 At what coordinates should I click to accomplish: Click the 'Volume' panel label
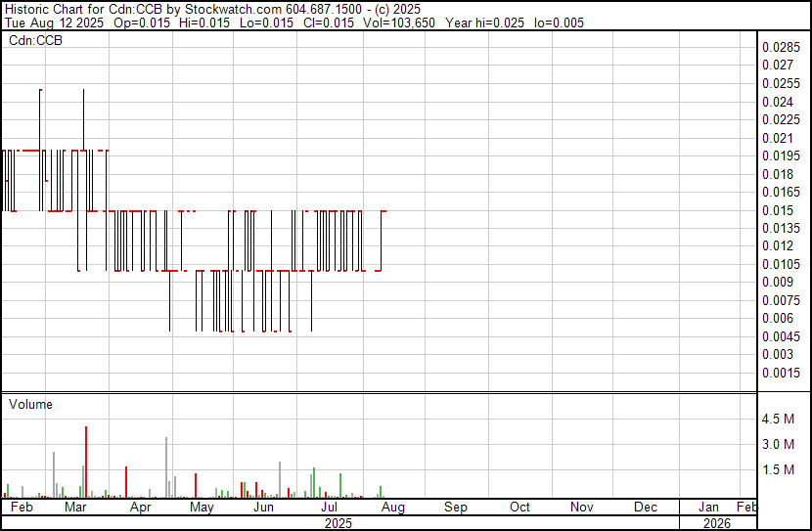pyautogui.click(x=30, y=404)
